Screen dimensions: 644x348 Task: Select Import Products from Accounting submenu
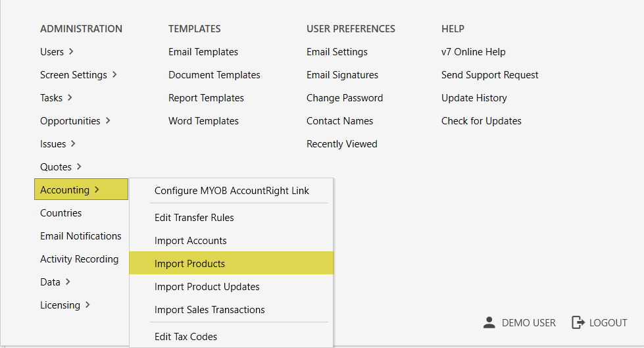coord(189,264)
